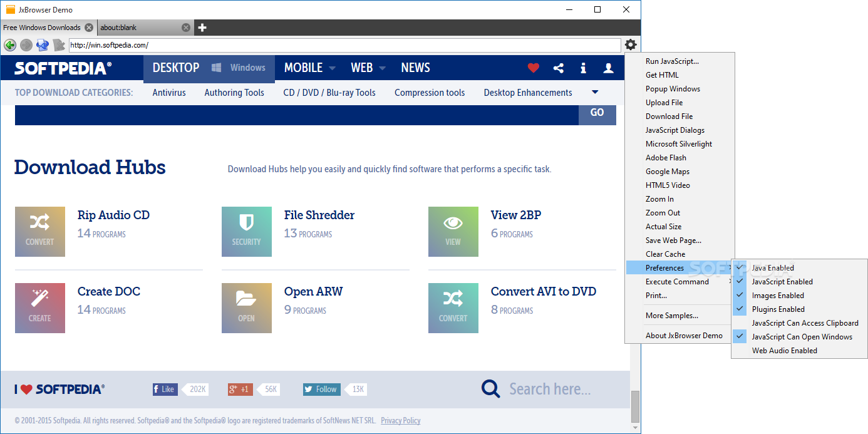
Task: Choose Popup Windows from menu
Action: point(679,89)
